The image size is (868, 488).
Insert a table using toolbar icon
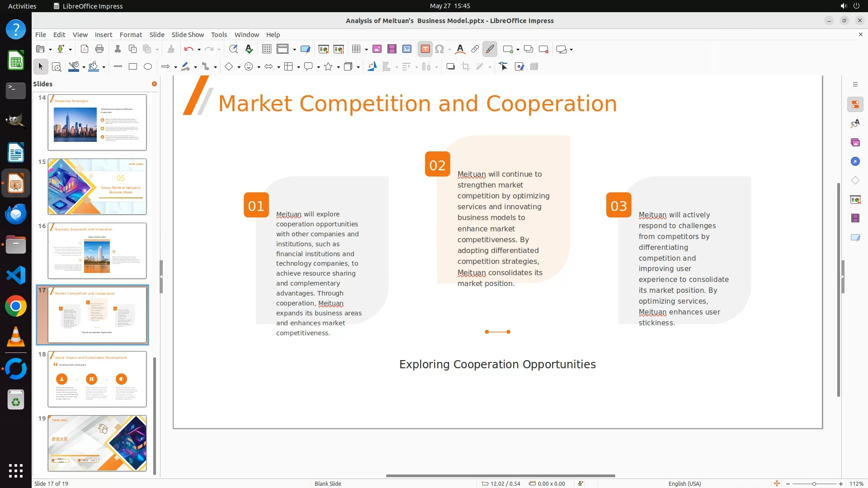point(356,49)
